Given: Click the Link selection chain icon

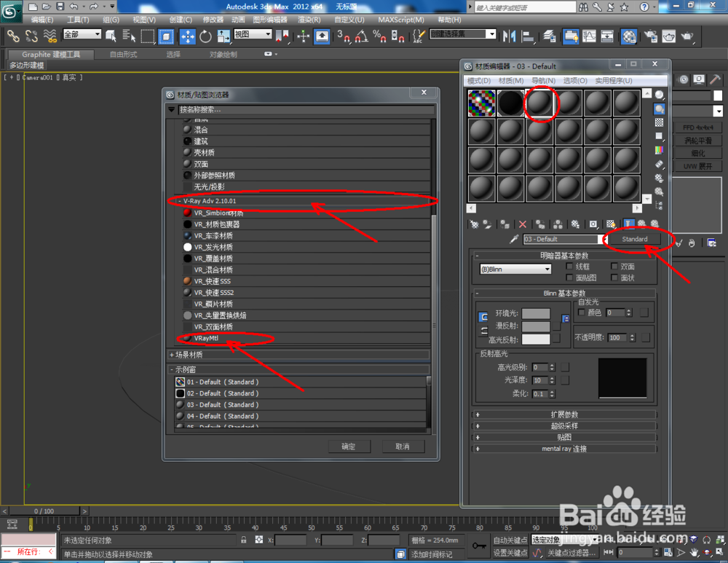Looking at the screenshot, I should pos(13,36).
